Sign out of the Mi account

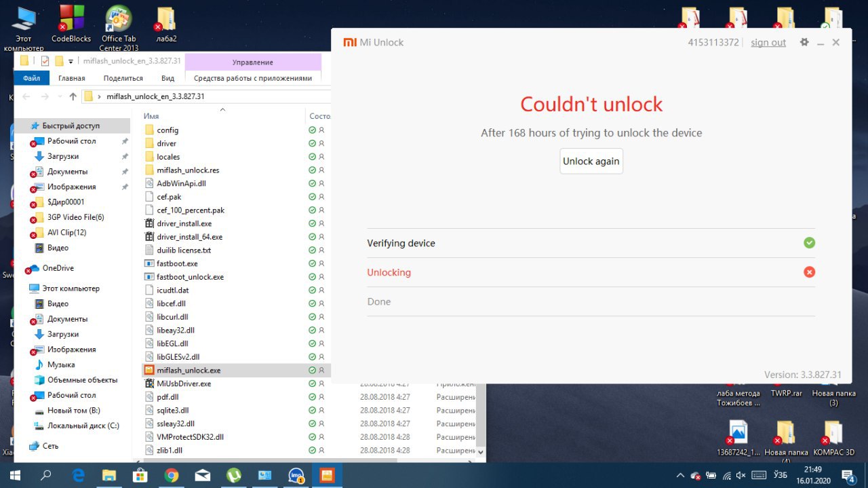point(768,42)
